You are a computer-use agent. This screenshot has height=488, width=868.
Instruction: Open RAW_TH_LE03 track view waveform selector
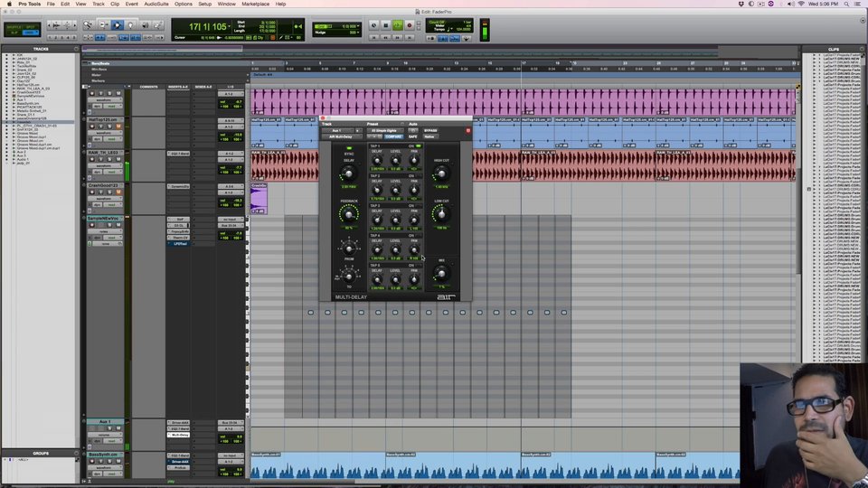point(104,165)
